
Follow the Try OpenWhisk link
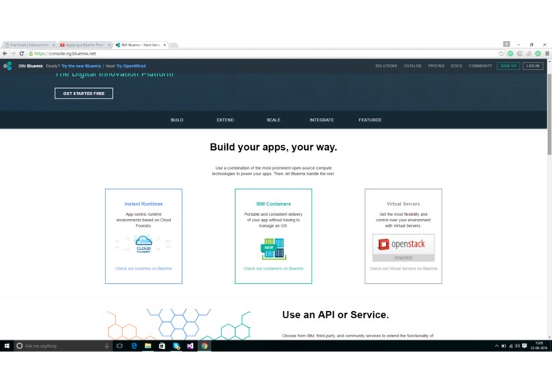pyautogui.click(x=131, y=66)
